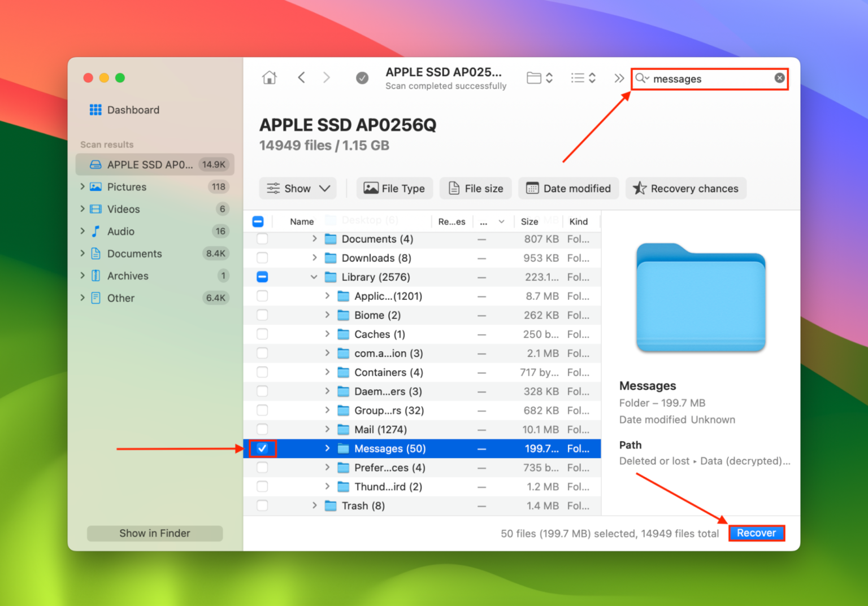Image resolution: width=868 pixels, height=606 pixels.
Task: Open the scan completed checkmark status icon
Action: 362,77
